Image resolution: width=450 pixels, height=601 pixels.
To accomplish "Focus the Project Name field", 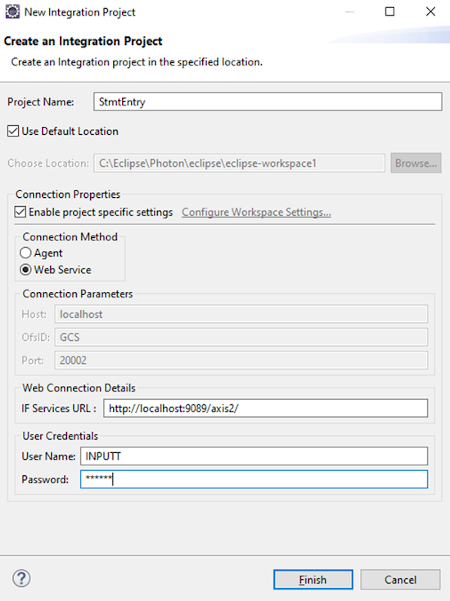I will (x=268, y=102).
